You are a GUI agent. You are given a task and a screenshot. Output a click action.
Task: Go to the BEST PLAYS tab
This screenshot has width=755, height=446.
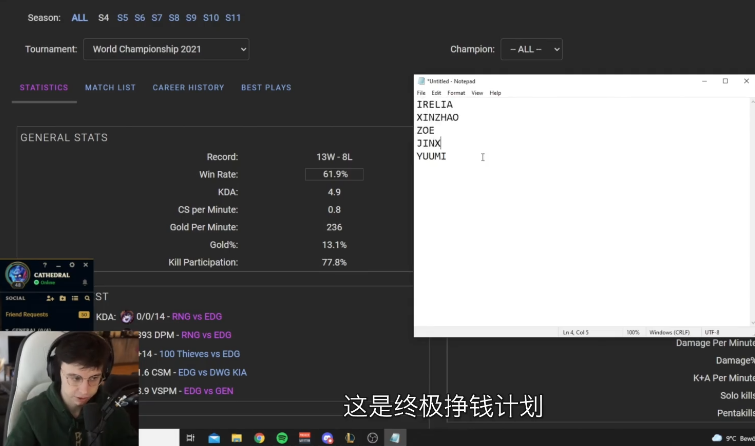pyautogui.click(x=266, y=88)
